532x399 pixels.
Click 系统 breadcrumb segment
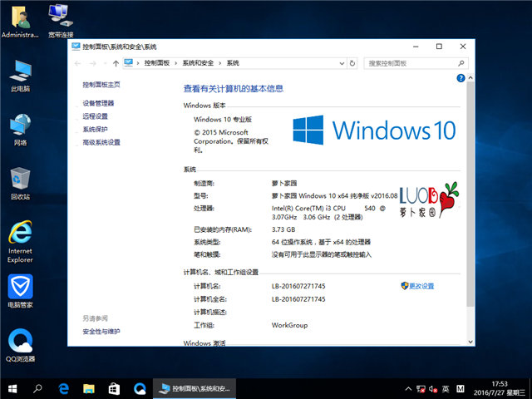[x=233, y=63]
